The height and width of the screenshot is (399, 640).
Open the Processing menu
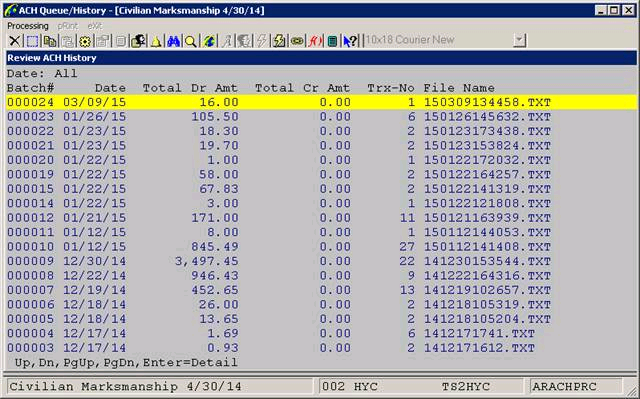coord(28,26)
